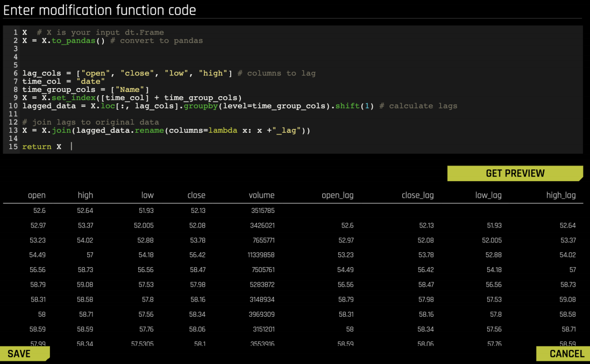The height and width of the screenshot is (364, 590).
Task: Click the GET PREVIEW button
Action: point(514,173)
